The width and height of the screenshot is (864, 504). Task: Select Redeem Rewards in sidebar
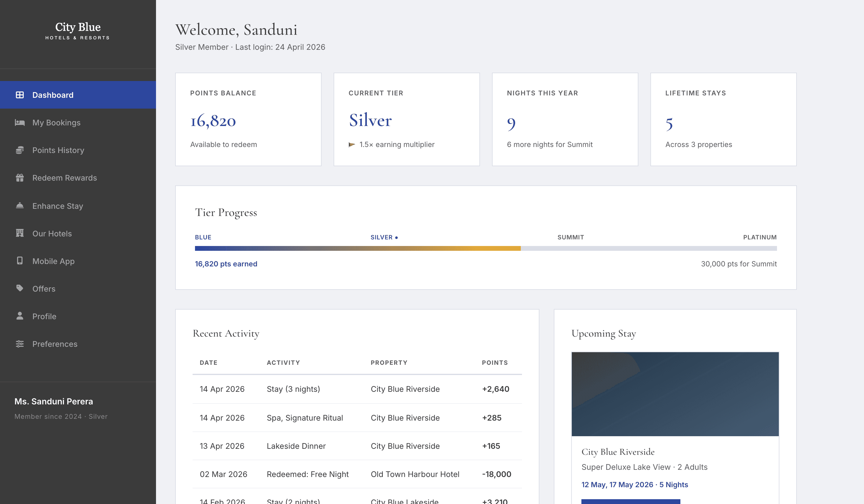click(78, 178)
